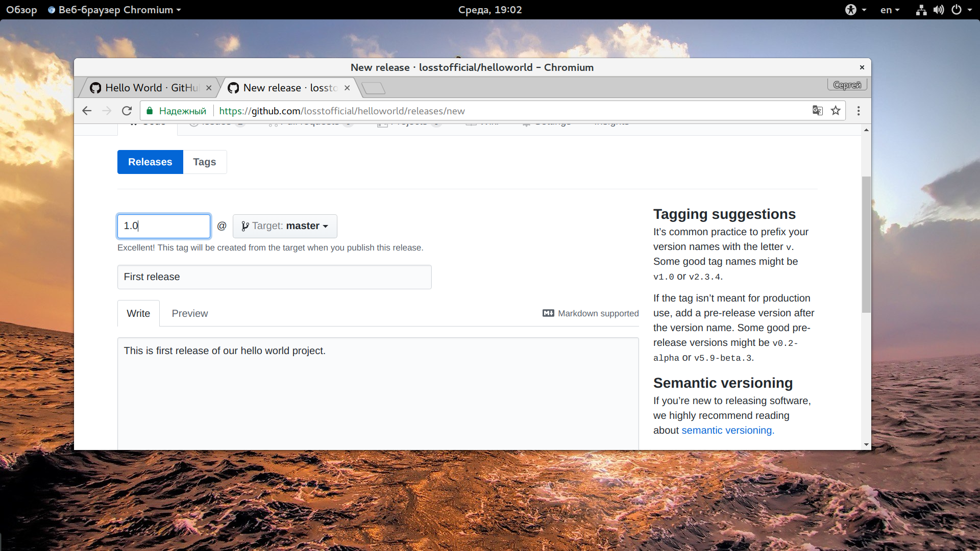The width and height of the screenshot is (980, 551).
Task: Open the accessibility menu icon in top bar
Action: point(851,10)
